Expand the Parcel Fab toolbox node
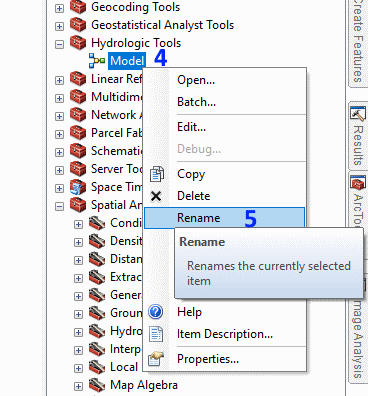368x396 pixels. [x=59, y=134]
